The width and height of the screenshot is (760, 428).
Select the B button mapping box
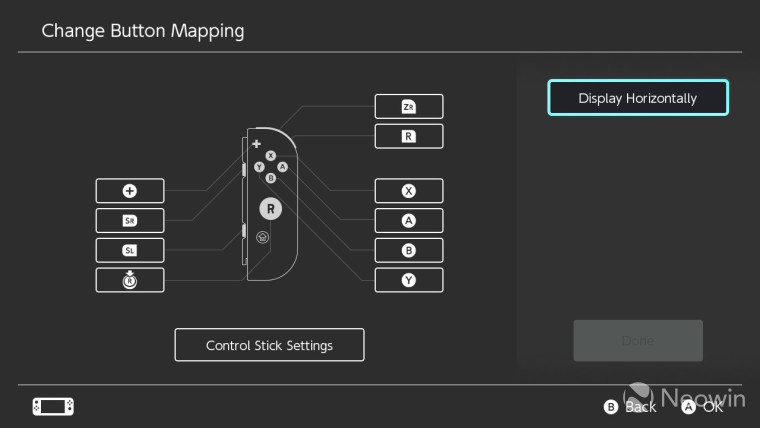pyautogui.click(x=409, y=250)
